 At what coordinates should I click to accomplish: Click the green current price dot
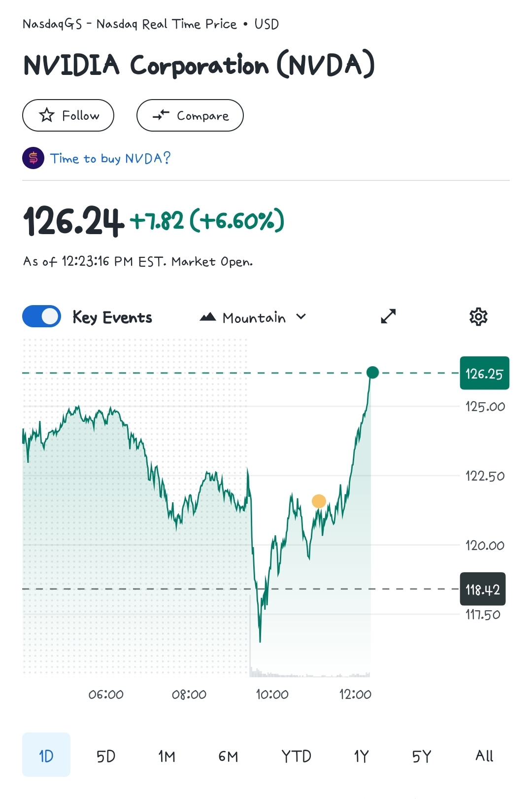(373, 373)
